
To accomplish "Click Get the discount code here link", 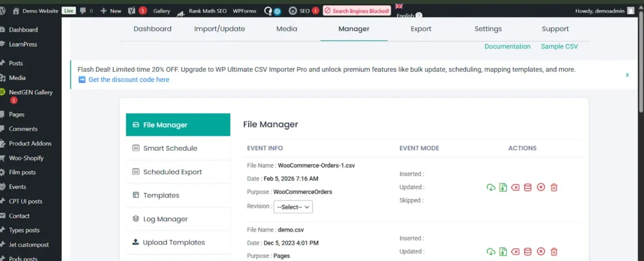I will click(x=128, y=79).
